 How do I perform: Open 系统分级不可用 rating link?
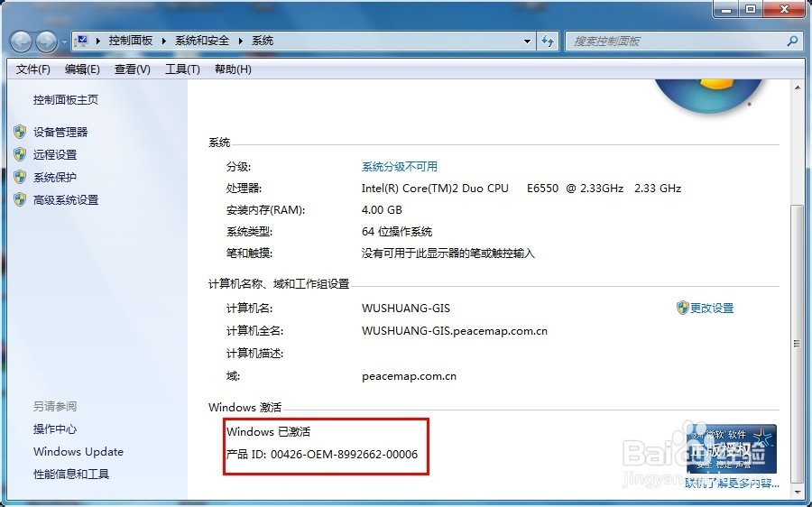coord(400,167)
